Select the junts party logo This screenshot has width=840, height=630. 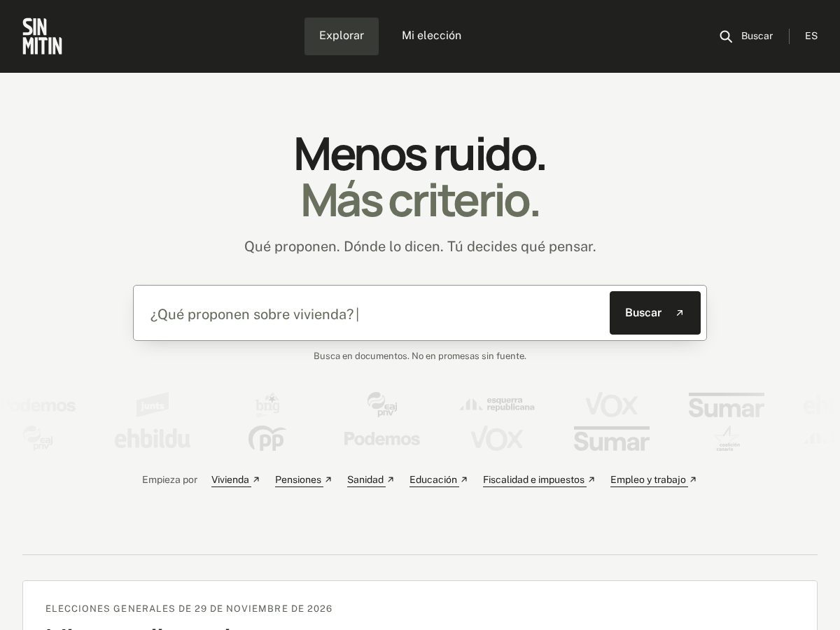(153, 405)
